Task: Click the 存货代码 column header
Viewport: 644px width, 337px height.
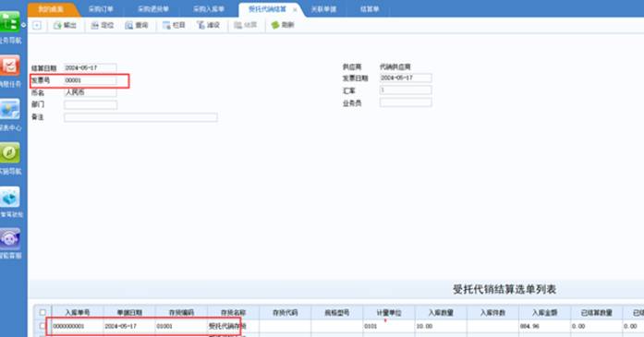Action: (x=285, y=313)
